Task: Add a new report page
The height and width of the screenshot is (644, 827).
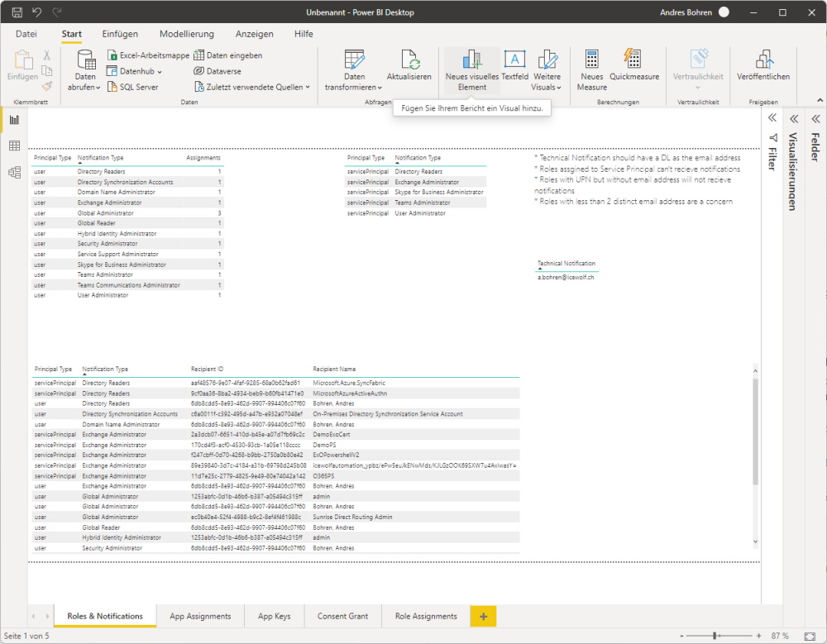Action: tap(483, 616)
